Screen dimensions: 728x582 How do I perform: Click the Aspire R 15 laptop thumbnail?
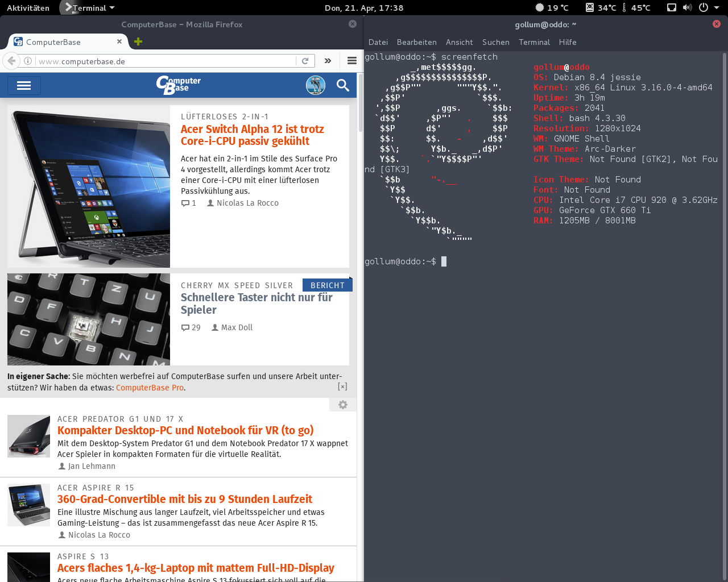[x=29, y=505]
